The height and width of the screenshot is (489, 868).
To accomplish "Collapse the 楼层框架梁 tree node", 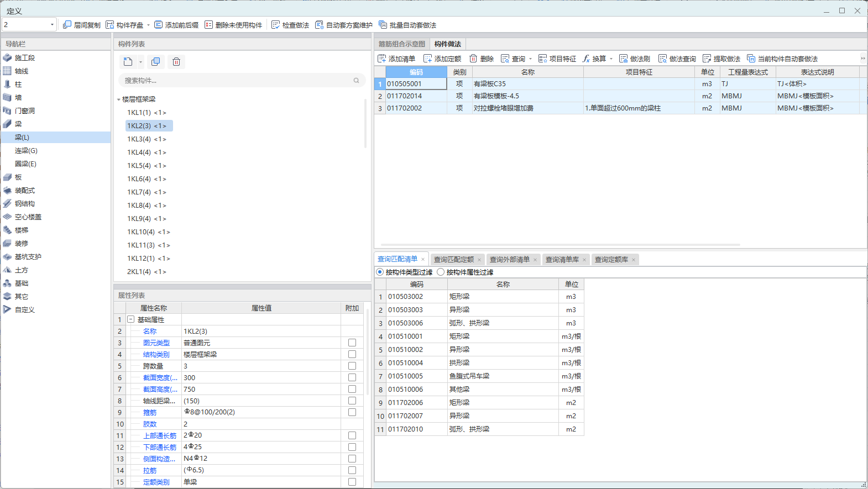I will (x=118, y=99).
